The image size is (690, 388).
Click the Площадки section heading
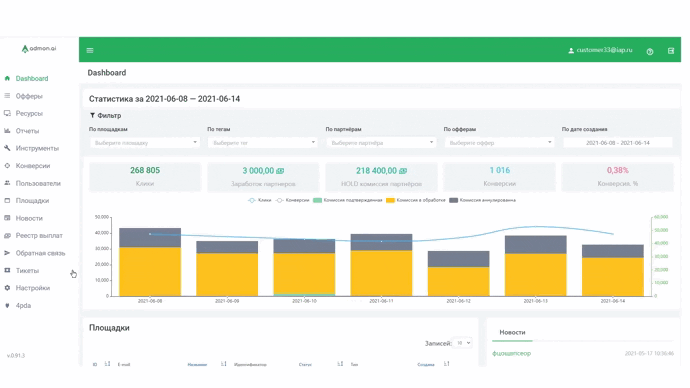[109, 328]
